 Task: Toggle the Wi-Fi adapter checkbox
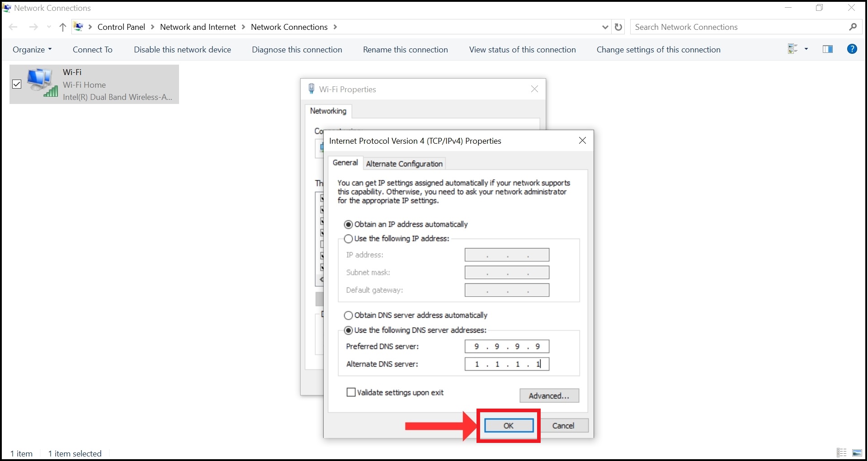pyautogui.click(x=17, y=84)
